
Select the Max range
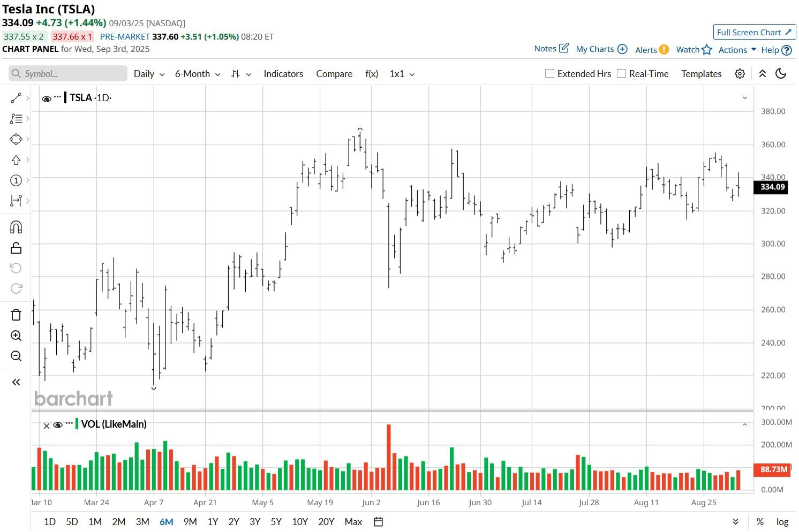point(353,522)
